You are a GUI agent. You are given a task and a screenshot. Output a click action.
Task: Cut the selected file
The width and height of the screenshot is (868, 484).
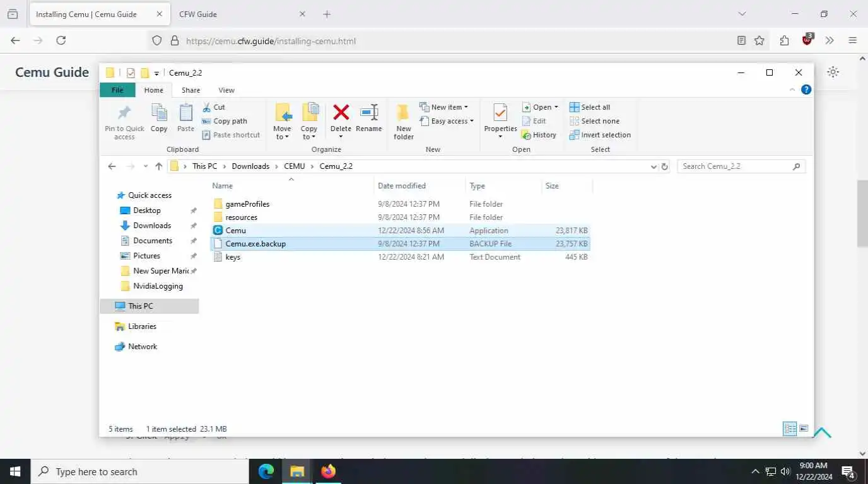pyautogui.click(x=214, y=107)
